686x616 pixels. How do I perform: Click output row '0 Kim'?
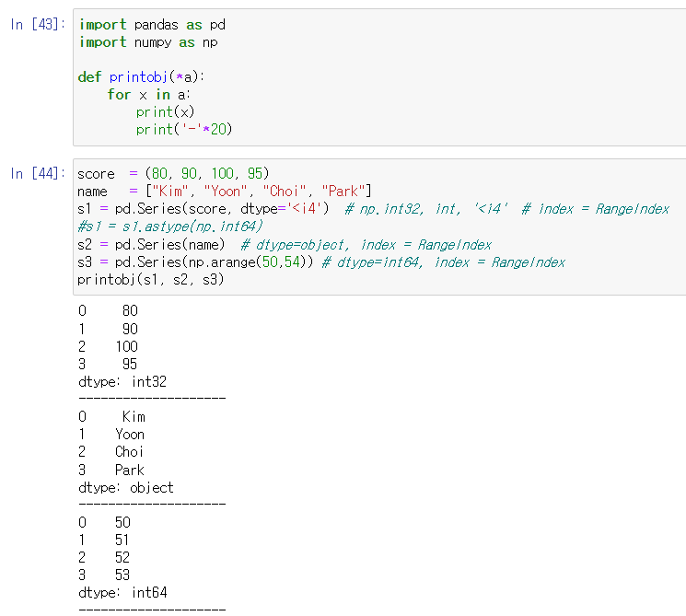[111, 416]
